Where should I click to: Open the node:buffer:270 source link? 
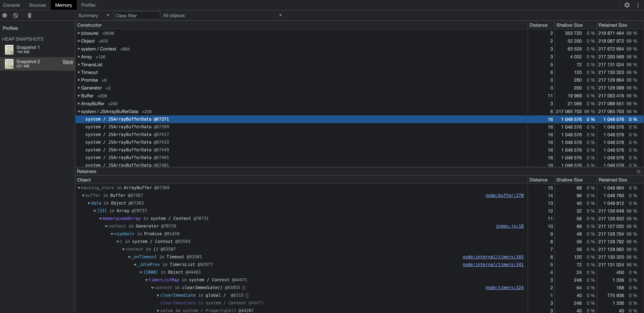[505, 195]
